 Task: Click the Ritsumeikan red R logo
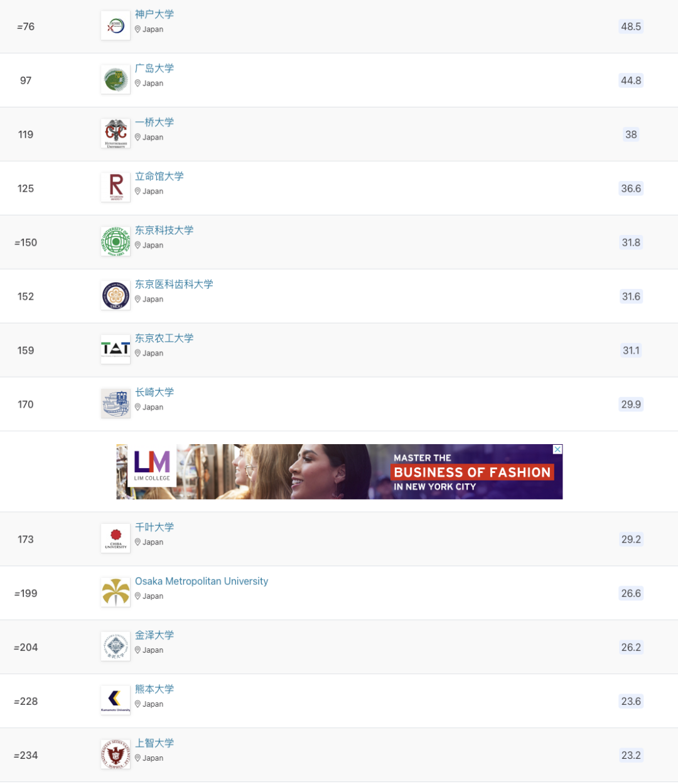116,188
